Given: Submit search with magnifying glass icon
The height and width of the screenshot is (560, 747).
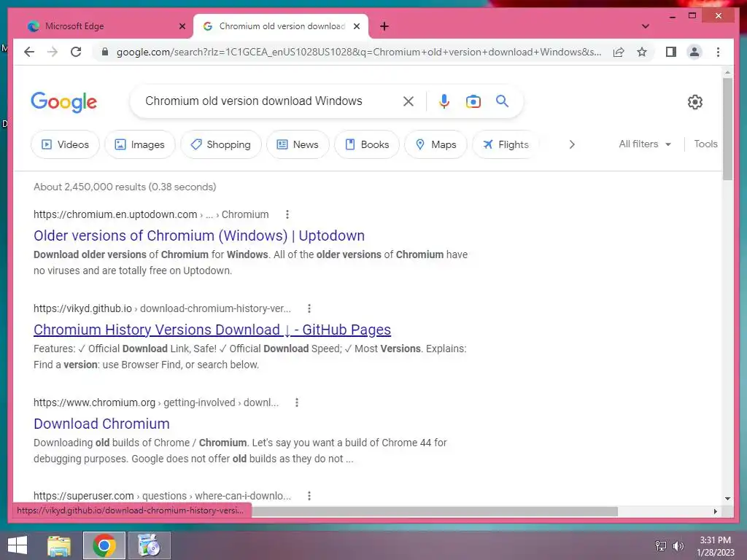Looking at the screenshot, I should tap(502, 101).
